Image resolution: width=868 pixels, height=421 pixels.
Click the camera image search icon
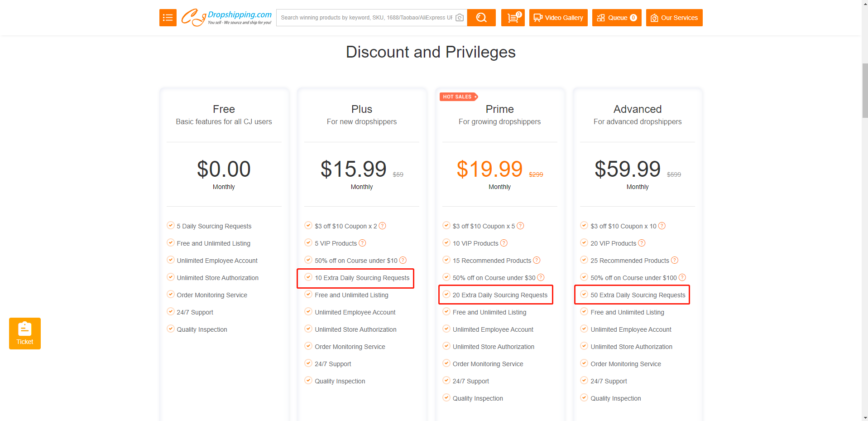coord(460,18)
